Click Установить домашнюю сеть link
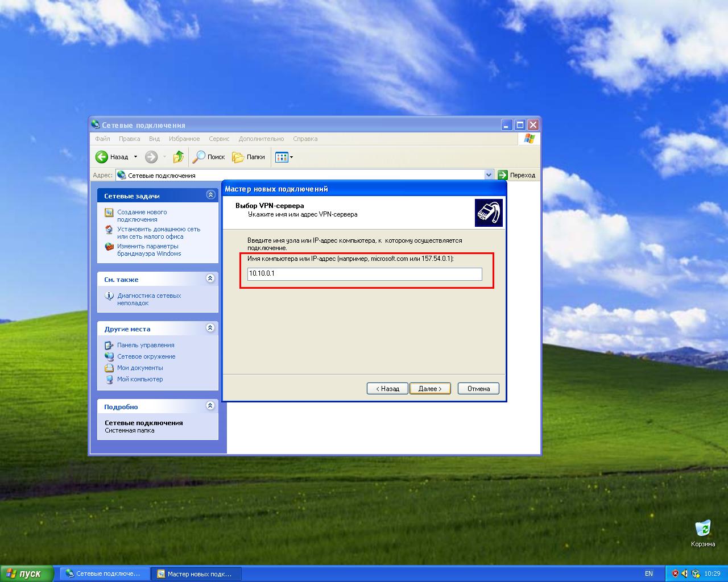728x582 pixels. pos(159,233)
